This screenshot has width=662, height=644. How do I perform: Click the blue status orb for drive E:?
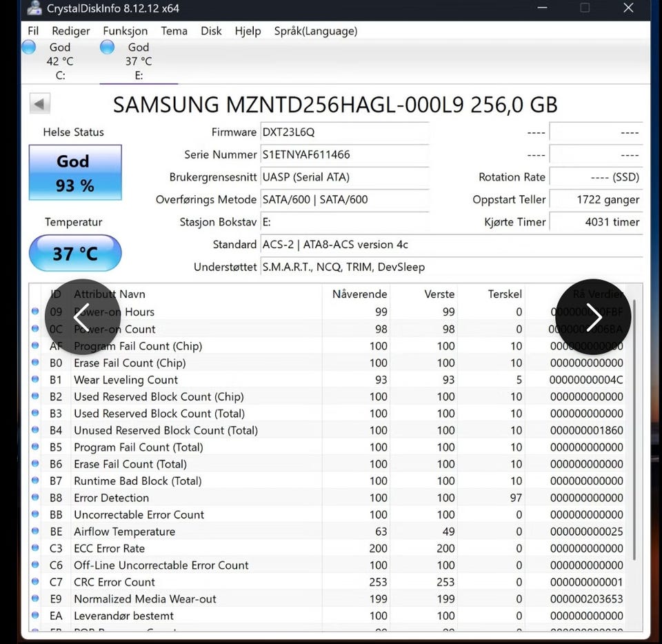[x=108, y=47]
